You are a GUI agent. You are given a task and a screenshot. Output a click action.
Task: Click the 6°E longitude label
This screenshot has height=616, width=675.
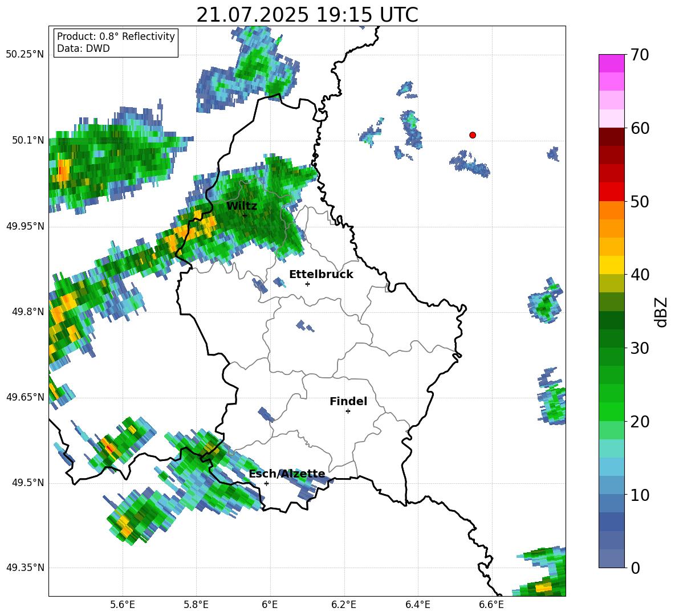click(270, 606)
